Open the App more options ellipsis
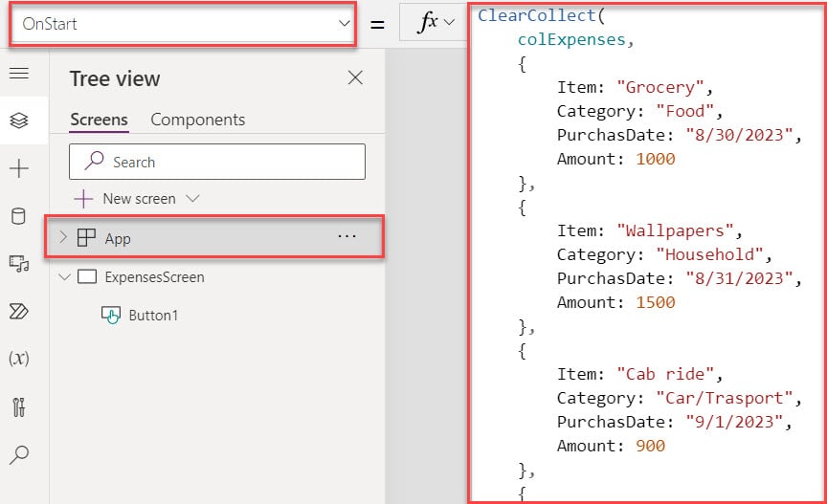827x504 pixels. 346,237
